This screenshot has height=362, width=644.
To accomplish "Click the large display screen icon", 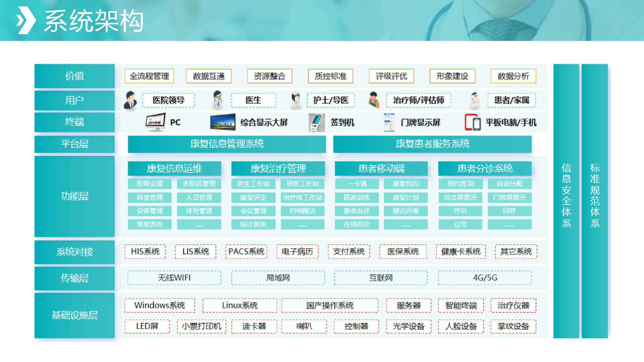I will pyautogui.click(x=223, y=122).
